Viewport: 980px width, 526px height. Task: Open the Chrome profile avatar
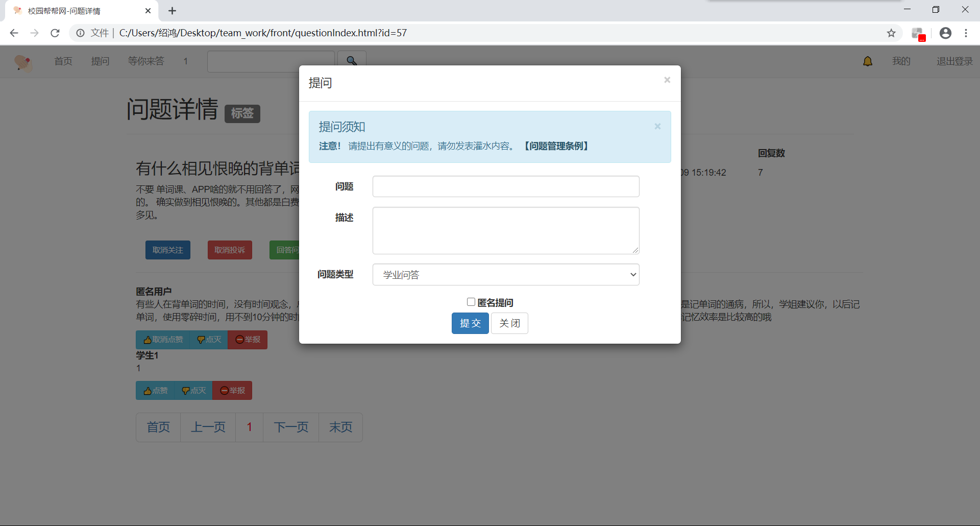tap(945, 33)
